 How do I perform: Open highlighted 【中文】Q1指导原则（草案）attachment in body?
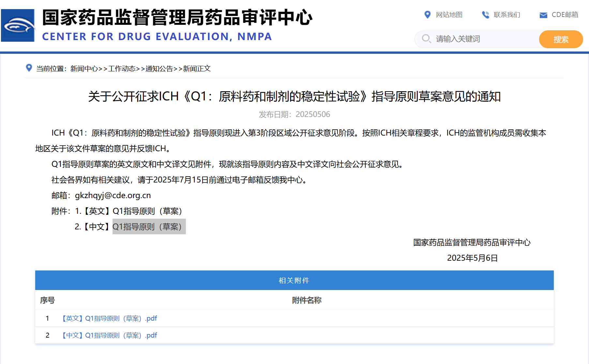point(149,226)
